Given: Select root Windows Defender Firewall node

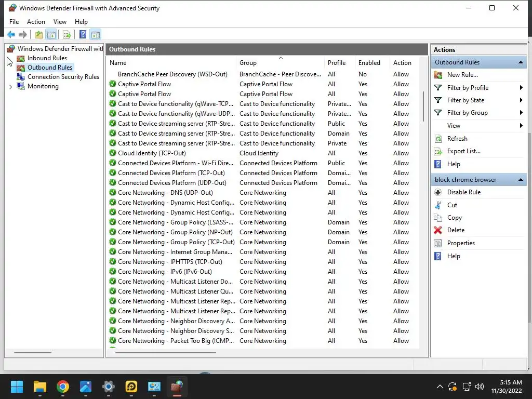Looking at the screenshot, I should (60, 48).
